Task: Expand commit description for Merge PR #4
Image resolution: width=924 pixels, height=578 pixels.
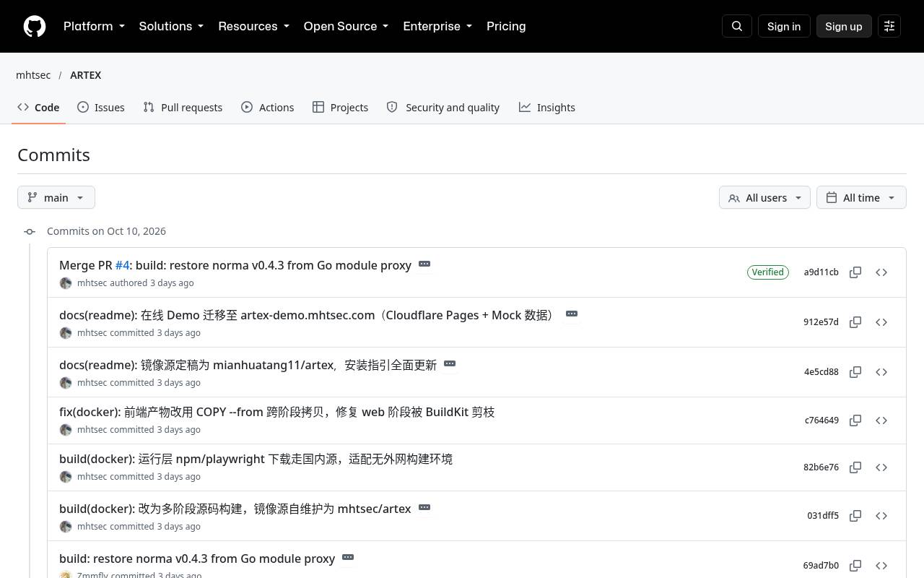Action: (x=424, y=264)
